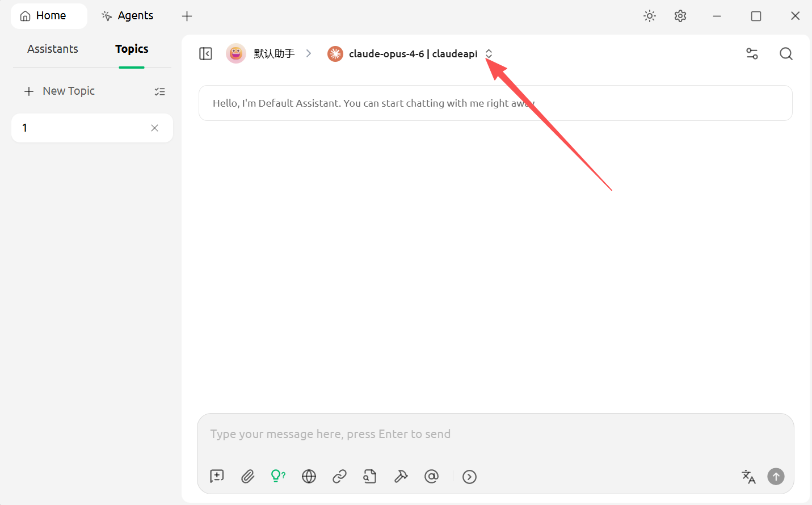The image size is (812, 505).
Task: Click the link chain icon in toolbar
Action: pos(339,477)
